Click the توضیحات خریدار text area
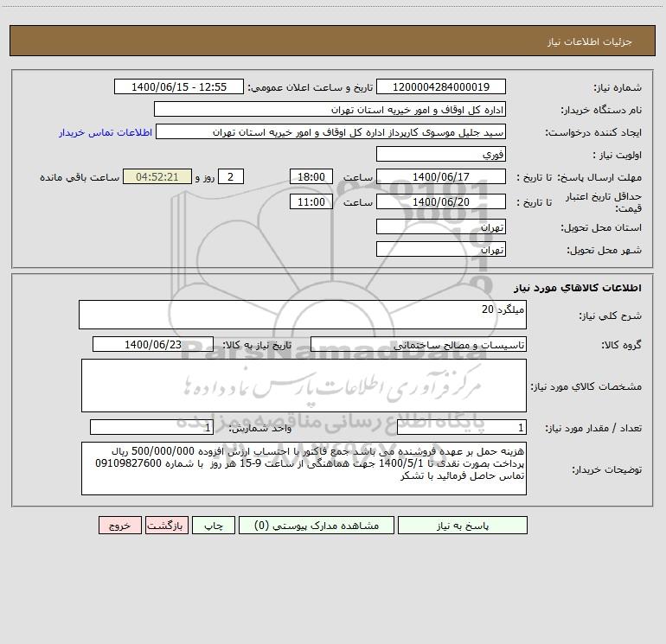The height and width of the screenshot is (644, 666). [x=304, y=469]
